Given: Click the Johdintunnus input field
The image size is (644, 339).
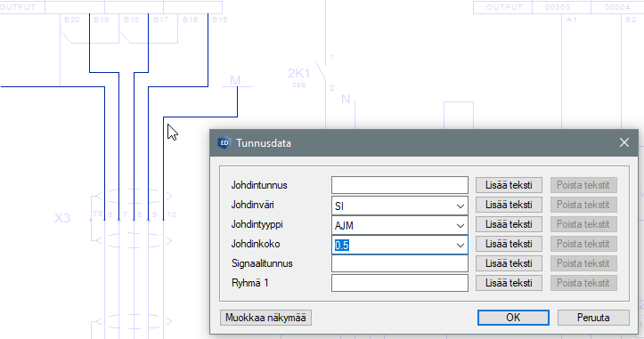Looking at the screenshot, I should coord(400,185).
